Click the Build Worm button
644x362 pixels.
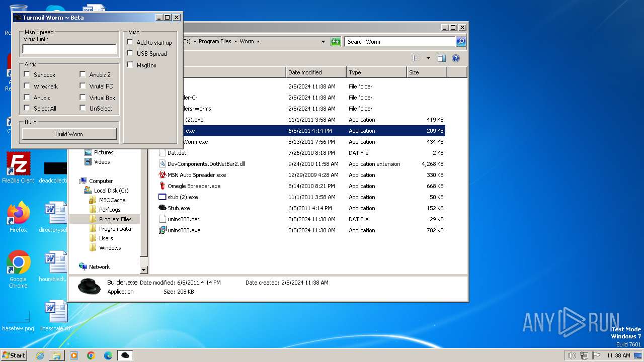69,134
